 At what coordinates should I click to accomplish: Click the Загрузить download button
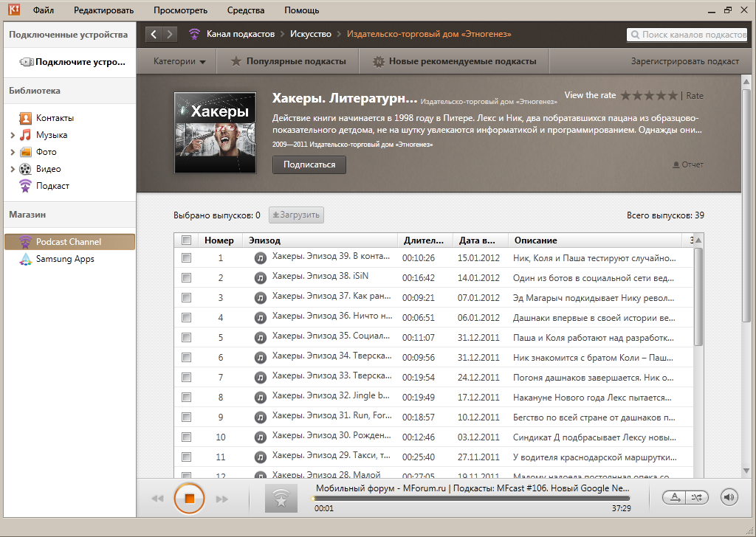296,215
